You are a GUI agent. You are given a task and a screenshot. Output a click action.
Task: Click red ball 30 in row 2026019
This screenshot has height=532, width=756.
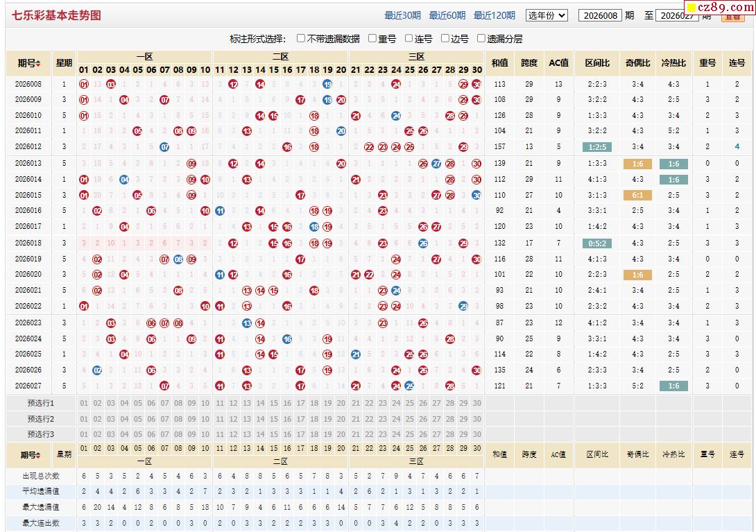click(476, 259)
